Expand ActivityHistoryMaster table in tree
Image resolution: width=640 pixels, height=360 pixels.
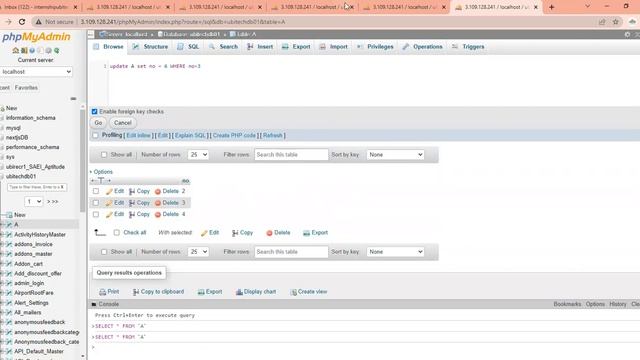pyautogui.click(x=2, y=235)
